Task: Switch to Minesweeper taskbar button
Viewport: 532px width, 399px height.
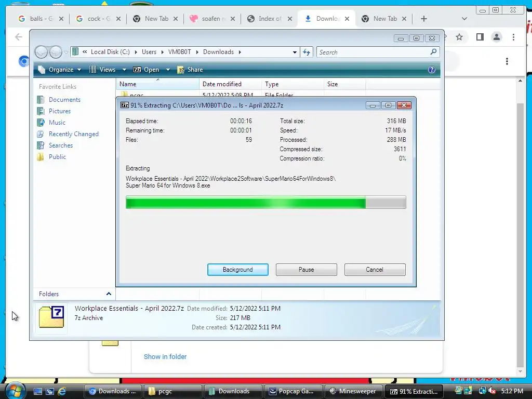Action: [x=353, y=391]
